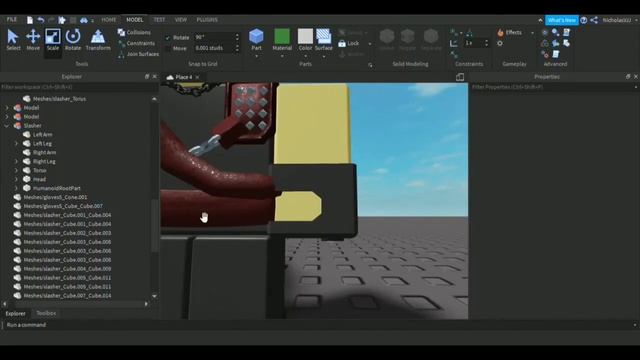This screenshot has width=640, height=360.
Task: Click the share icon near username
Action: click(x=594, y=20)
